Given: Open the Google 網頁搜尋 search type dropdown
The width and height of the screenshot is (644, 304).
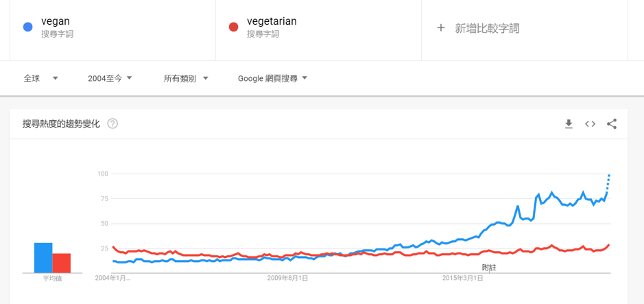Looking at the screenshot, I should (x=272, y=78).
